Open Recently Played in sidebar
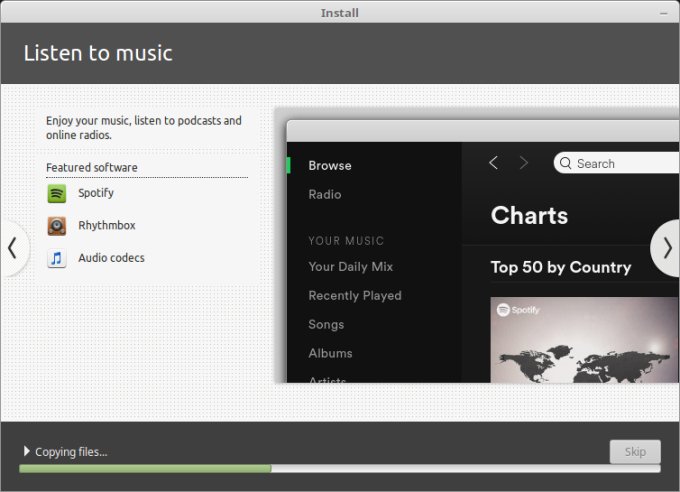This screenshot has width=680, height=492. 355,295
